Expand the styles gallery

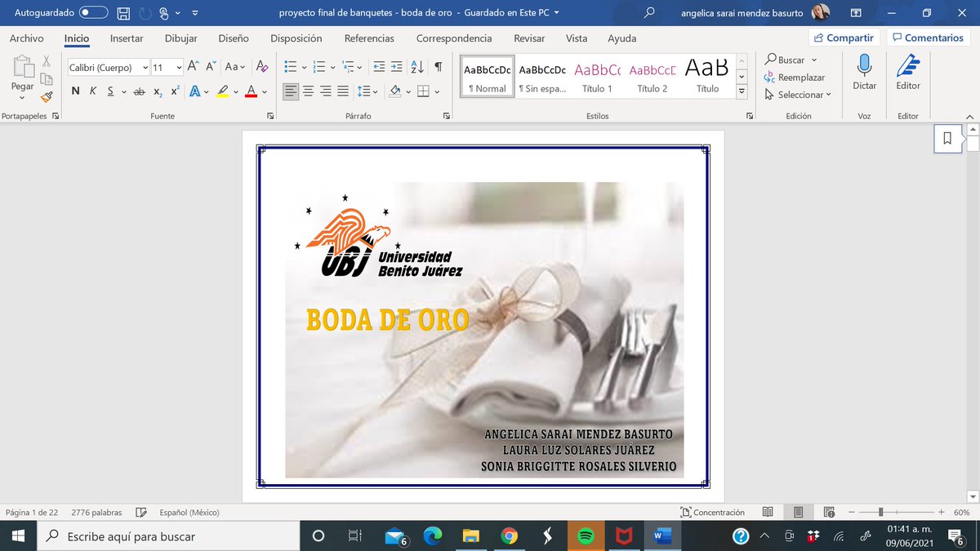pos(742,92)
